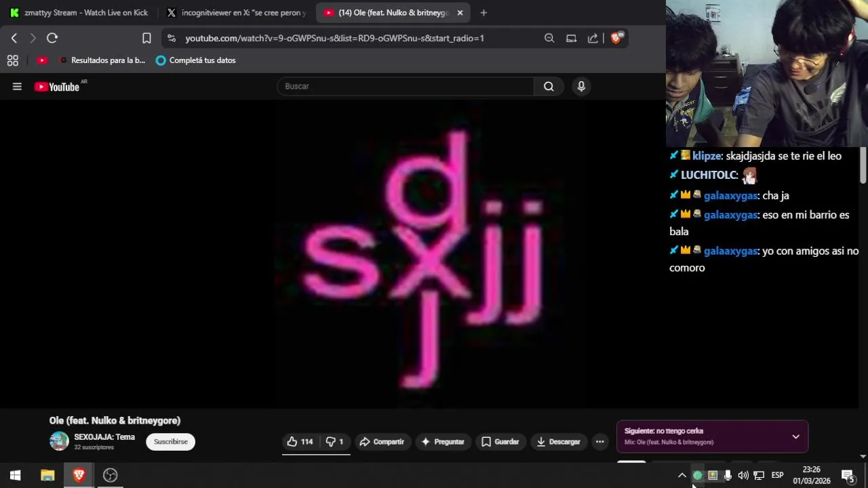This screenshot has width=868, height=488.
Task: Download the video with Descargar
Action: 559,442
